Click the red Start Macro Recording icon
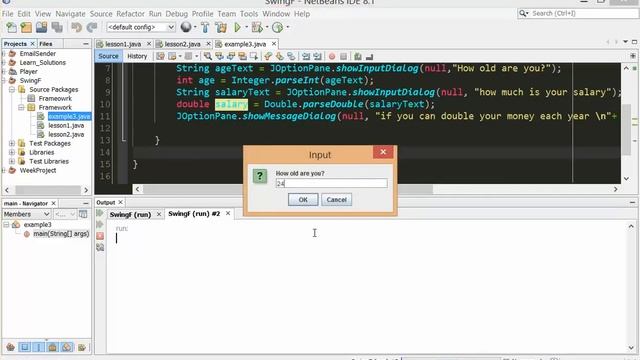This screenshot has height=360, width=640. (332, 56)
